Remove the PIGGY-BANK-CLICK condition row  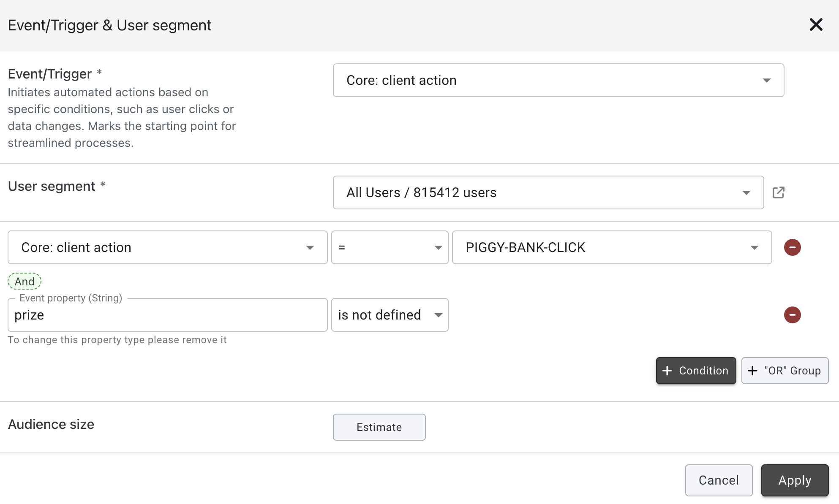tap(792, 247)
